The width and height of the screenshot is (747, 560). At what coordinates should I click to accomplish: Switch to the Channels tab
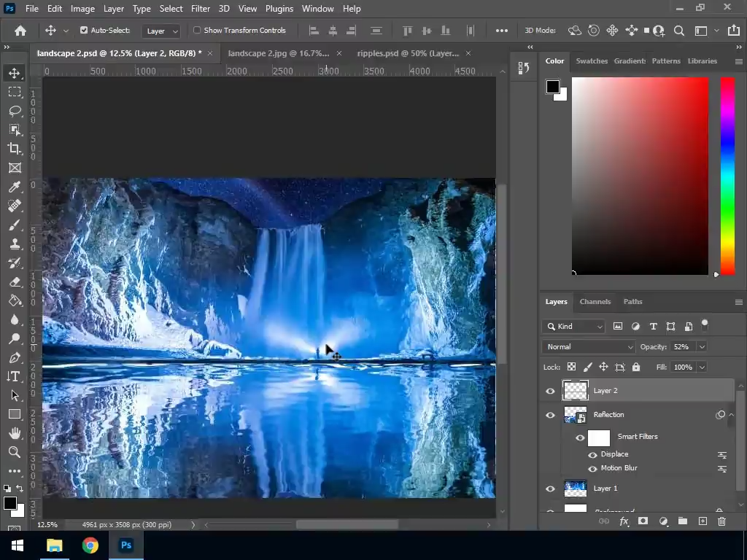[595, 302]
